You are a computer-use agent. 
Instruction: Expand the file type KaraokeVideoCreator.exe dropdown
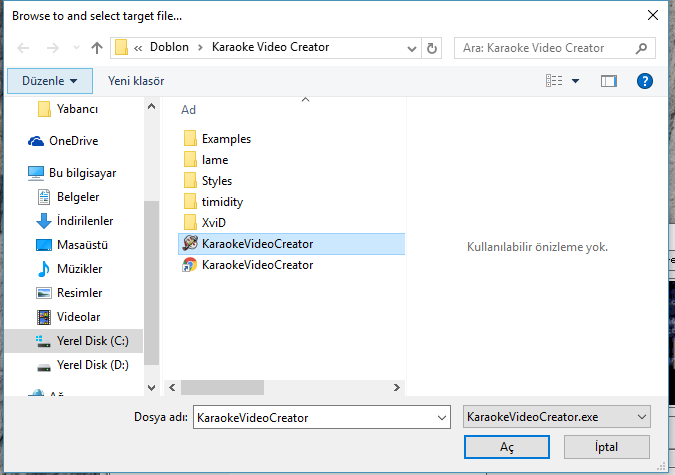coord(641,415)
